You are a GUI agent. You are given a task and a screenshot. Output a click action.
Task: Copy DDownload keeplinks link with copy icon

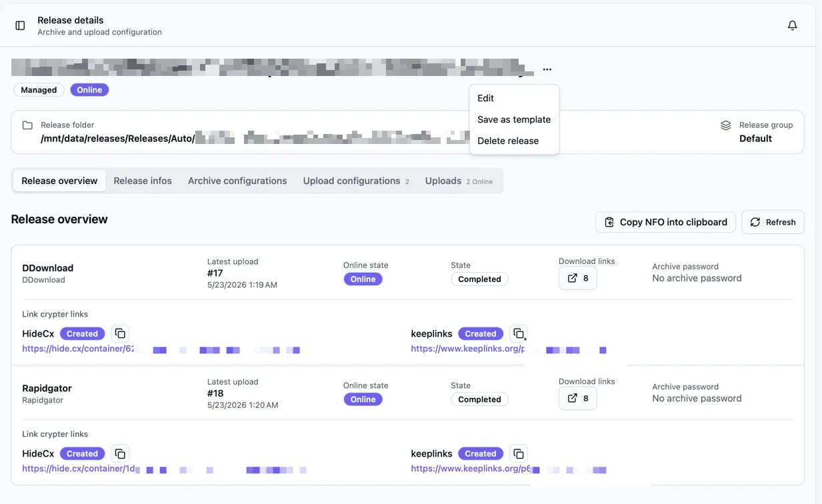519,333
